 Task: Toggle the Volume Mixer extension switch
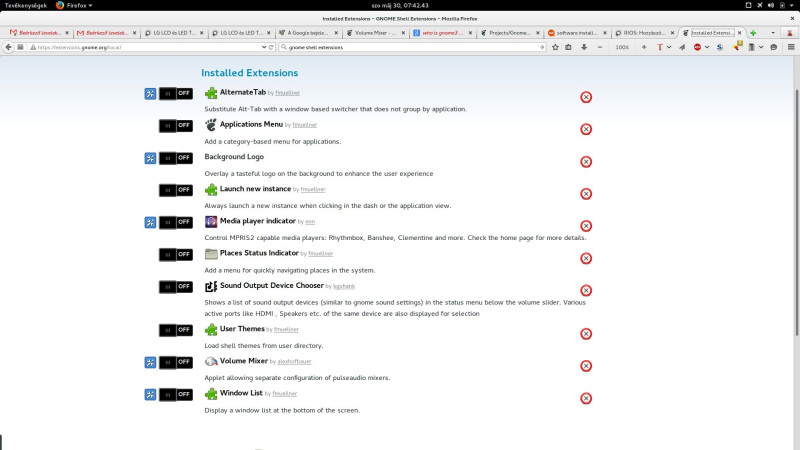click(x=176, y=362)
